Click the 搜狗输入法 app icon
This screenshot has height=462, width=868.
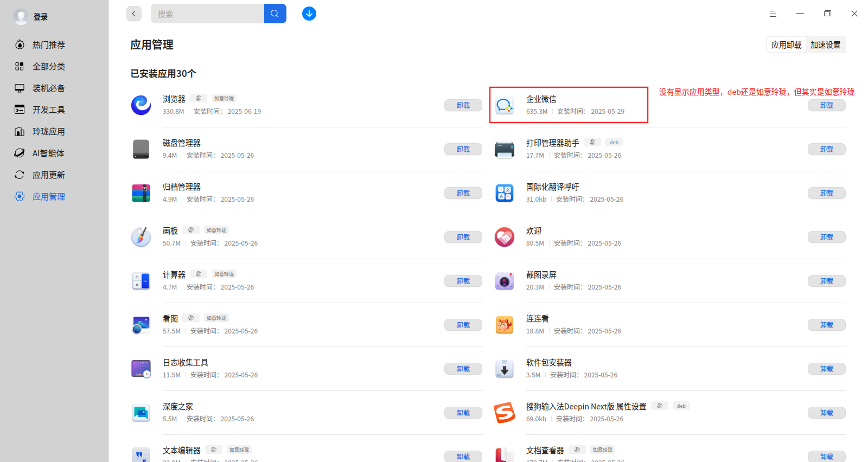click(x=505, y=413)
